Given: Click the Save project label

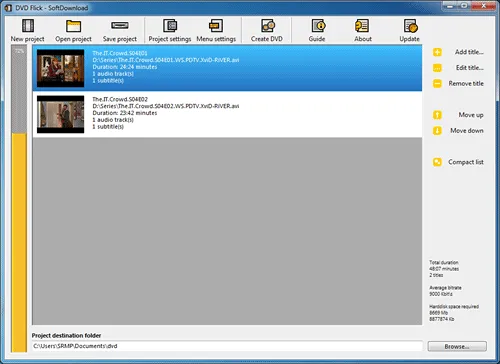Looking at the screenshot, I should point(120,39).
